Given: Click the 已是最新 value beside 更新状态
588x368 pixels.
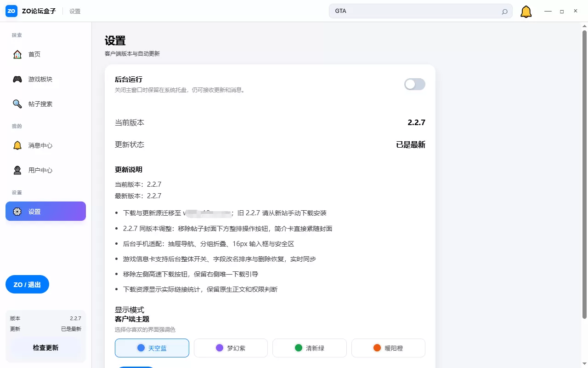Looking at the screenshot, I should 411,144.
